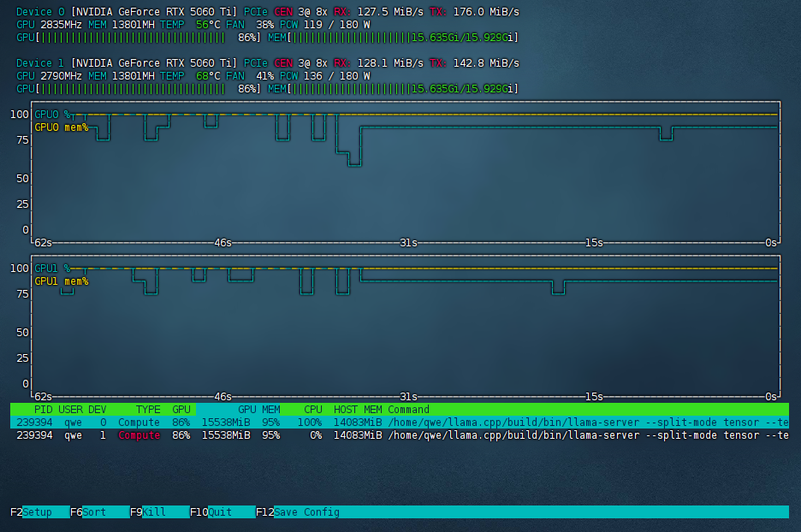Click the 100% CPU value in the first process row
The height and width of the screenshot is (532, 801).
click(310, 423)
